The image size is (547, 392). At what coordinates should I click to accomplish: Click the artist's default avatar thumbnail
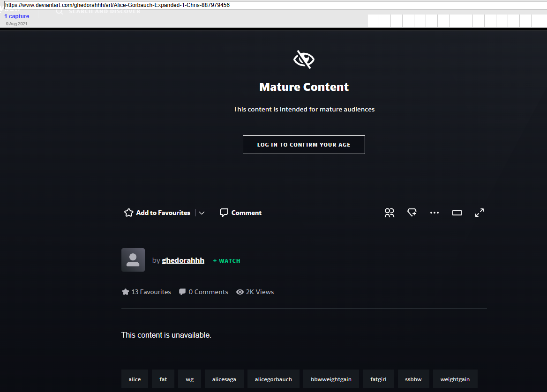pyautogui.click(x=133, y=260)
